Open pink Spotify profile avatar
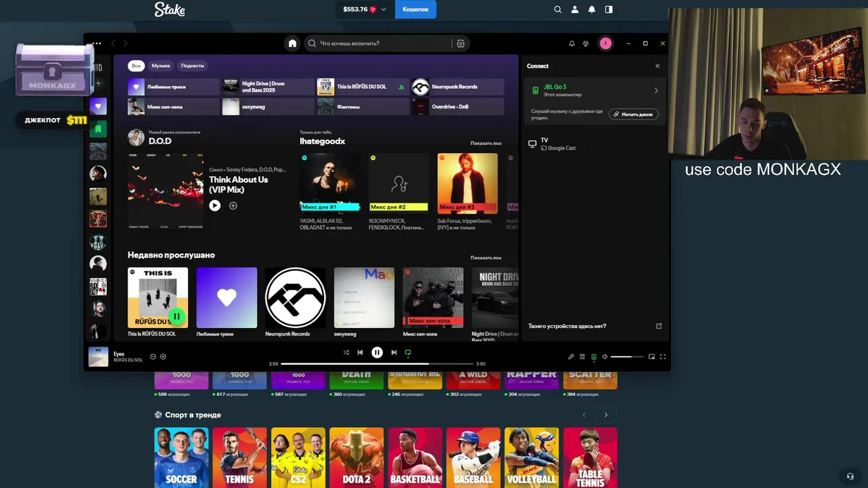Viewport: 868px width, 488px height. point(606,43)
